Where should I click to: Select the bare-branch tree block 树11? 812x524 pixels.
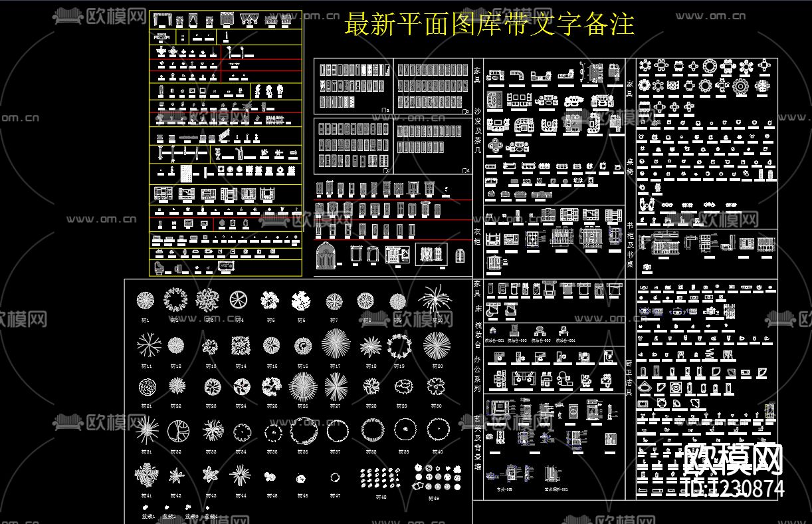pyautogui.click(x=149, y=346)
